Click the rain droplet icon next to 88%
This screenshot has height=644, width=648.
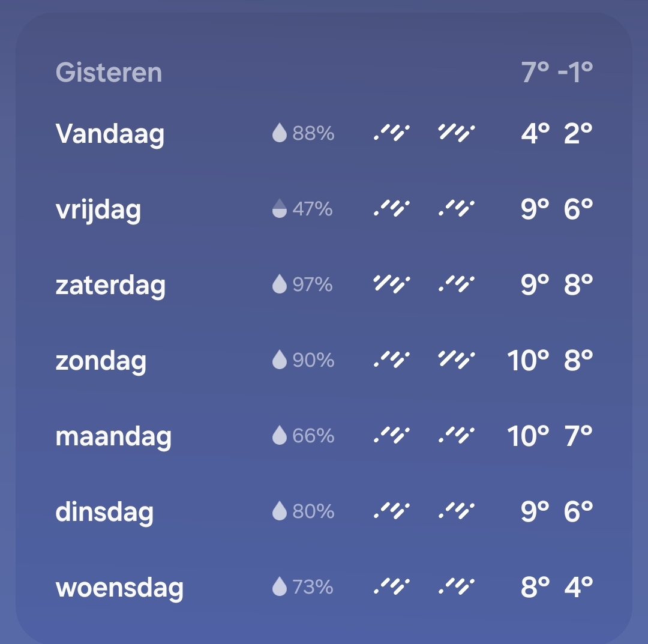tap(279, 133)
